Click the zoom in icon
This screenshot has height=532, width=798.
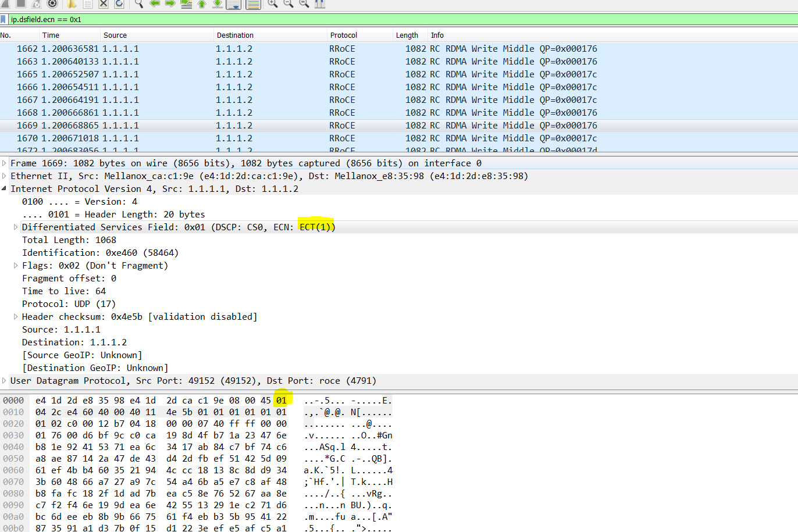click(x=272, y=3)
